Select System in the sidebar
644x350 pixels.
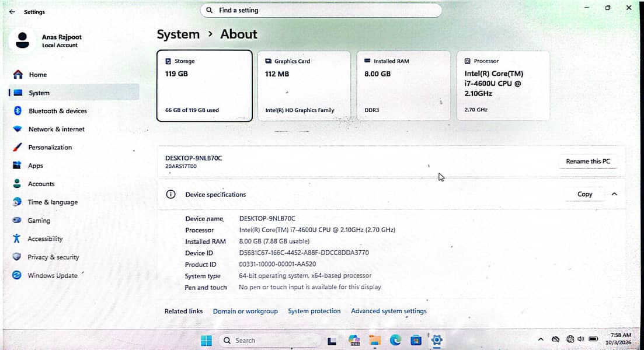click(x=74, y=93)
